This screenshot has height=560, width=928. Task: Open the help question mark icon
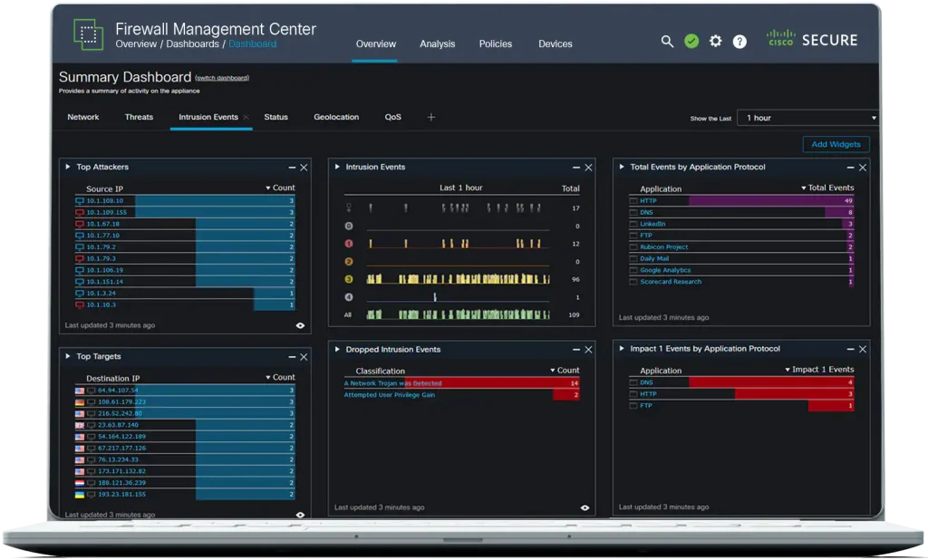point(739,42)
